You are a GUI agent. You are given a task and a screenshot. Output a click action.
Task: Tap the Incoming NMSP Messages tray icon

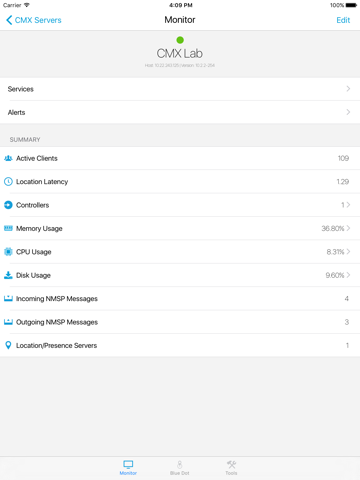click(8, 298)
